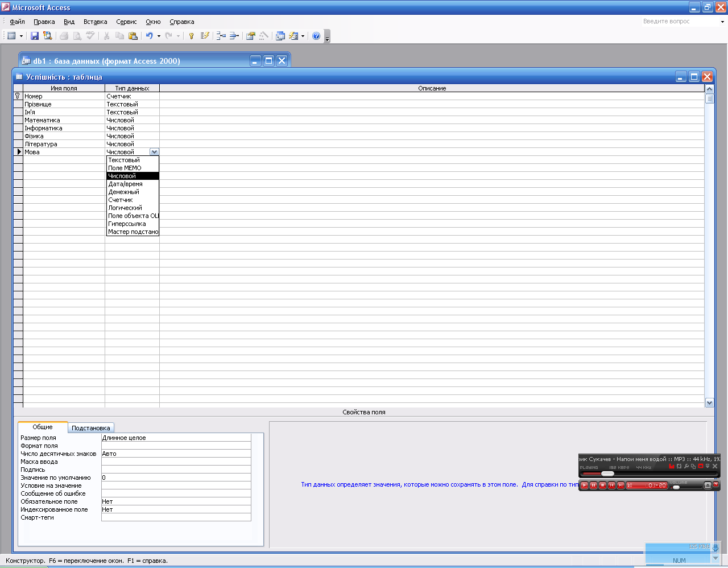The height and width of the screenshot is (568, 728).
Task: Click the Описание column header
Action: [432, 88]
